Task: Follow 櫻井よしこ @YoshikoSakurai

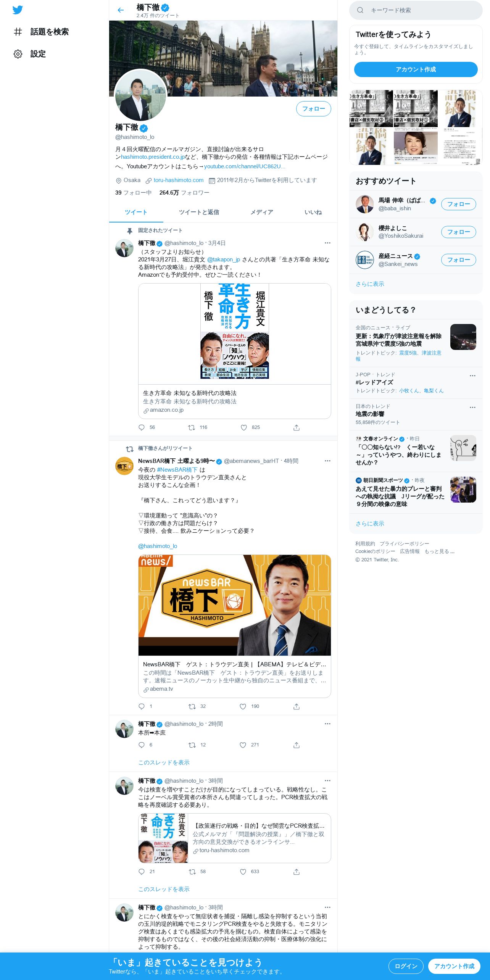Action: (458, 232)
